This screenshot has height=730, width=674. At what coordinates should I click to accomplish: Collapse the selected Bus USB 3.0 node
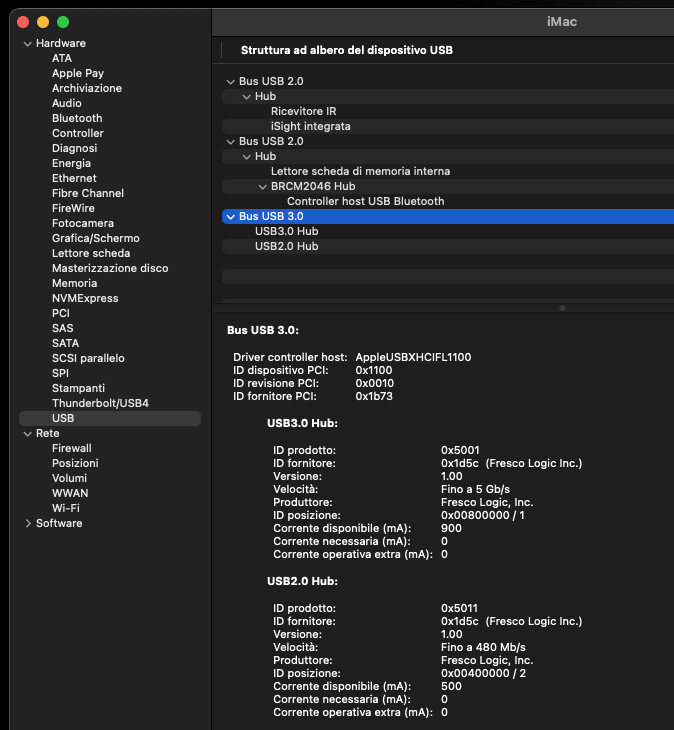click(x=231, y=216)
